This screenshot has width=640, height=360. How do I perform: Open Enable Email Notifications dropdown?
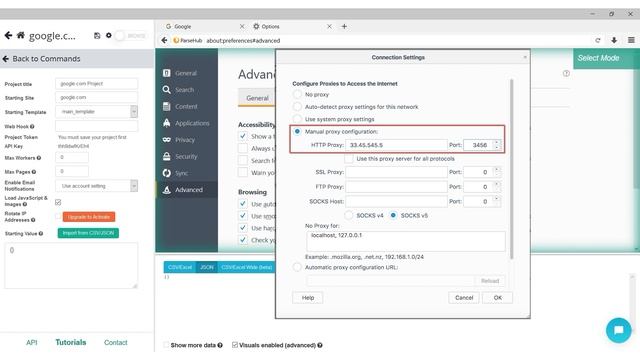click(134, 186)
